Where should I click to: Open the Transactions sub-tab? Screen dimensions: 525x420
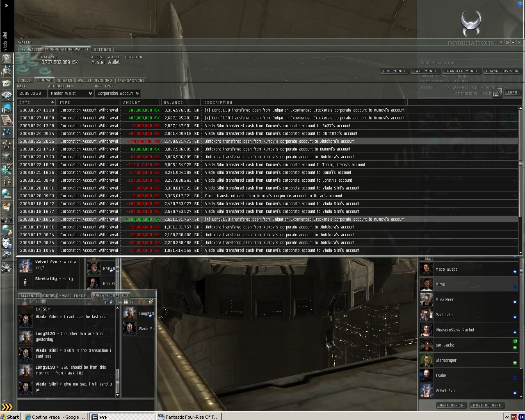pos(131,80)
